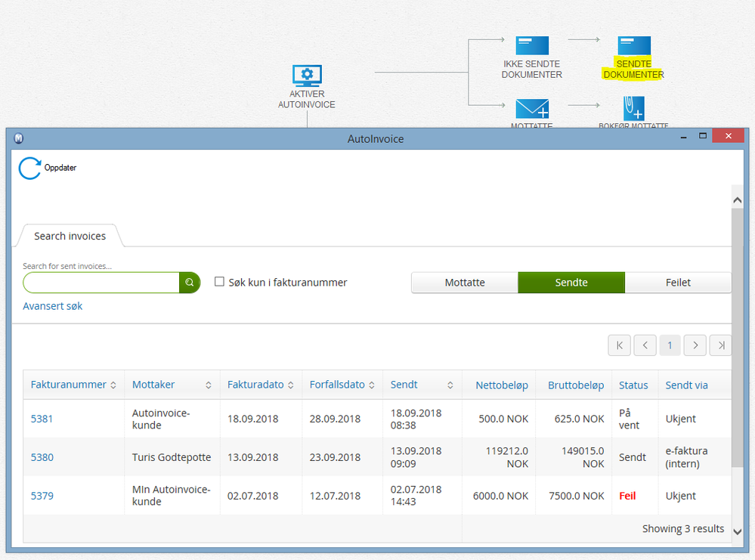This screenshot has width=755, height=560.
Task: Maximize the AutoInvoice window
Action: (x=703, y=136)
